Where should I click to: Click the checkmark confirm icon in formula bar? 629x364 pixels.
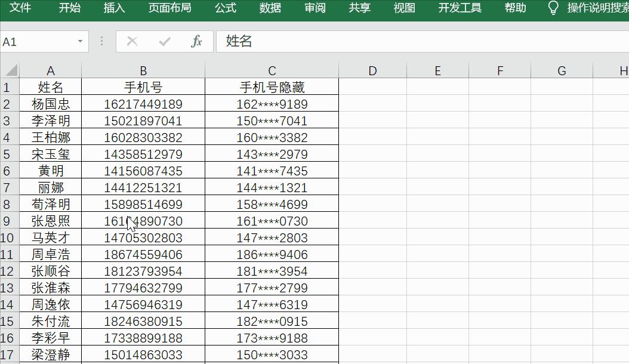165,42
